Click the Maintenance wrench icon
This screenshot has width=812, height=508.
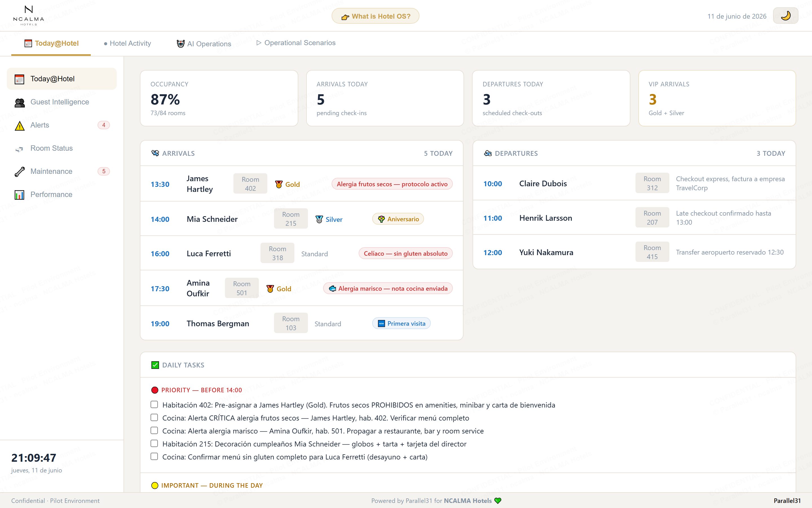(x=19, y=172)
